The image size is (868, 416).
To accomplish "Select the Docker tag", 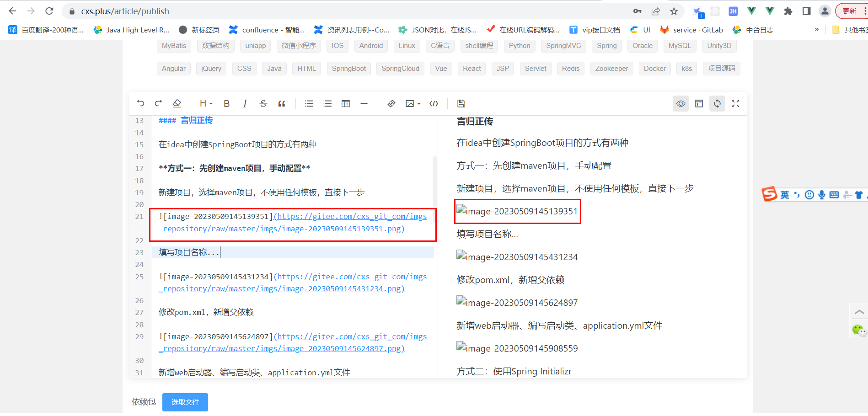I will pyautogui.click(x=655, y=69).
